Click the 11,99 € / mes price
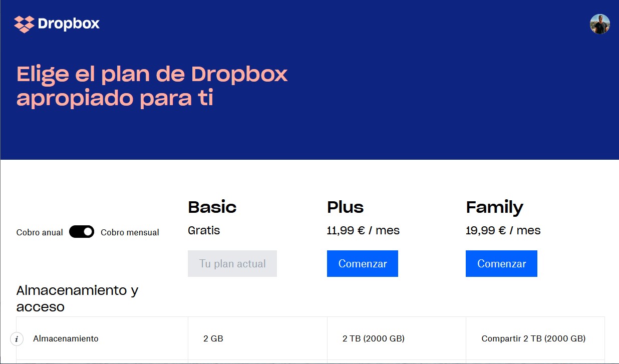The height and width of the screenshot is (364, 619). tap(363, 231)
